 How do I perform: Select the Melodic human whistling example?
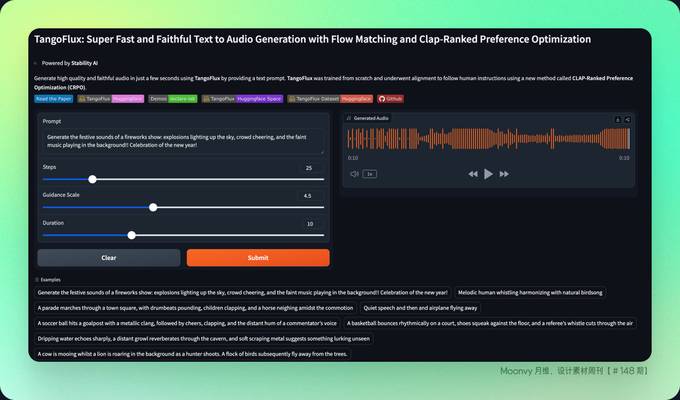(530, 293)
